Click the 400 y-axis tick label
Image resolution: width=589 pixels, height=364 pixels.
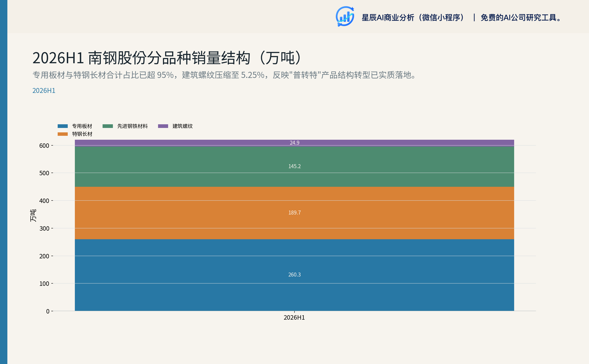point(44,201)
